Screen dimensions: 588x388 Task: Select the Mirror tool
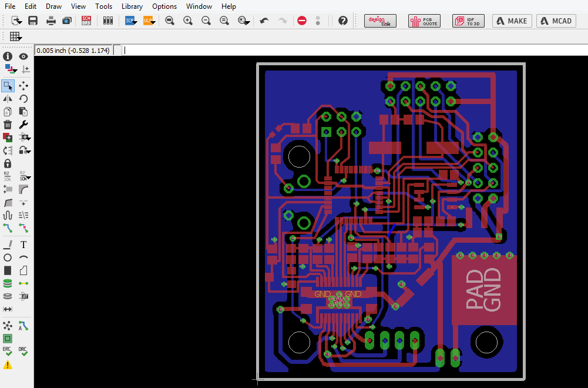coord(8,99)
